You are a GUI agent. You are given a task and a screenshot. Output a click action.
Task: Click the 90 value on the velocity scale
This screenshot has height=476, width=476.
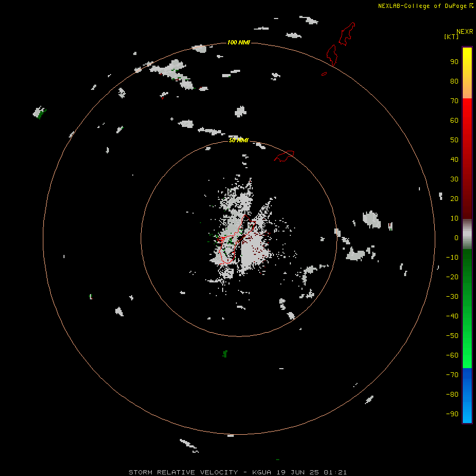coord(454,62)
